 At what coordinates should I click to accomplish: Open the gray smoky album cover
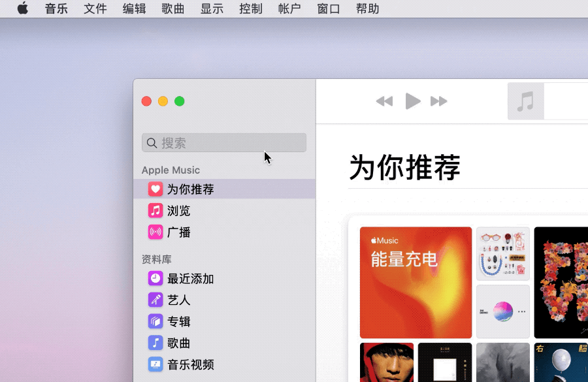(x=503, y=362)
